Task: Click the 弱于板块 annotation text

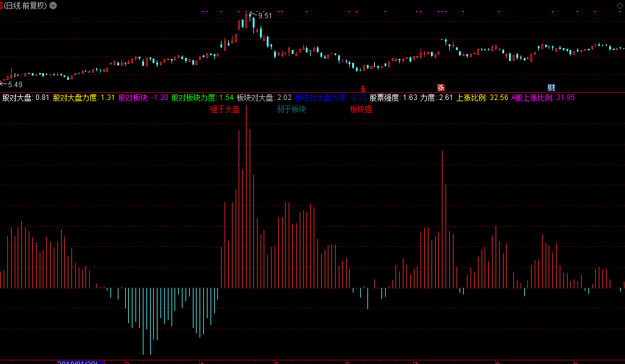Action: [291, 110]
